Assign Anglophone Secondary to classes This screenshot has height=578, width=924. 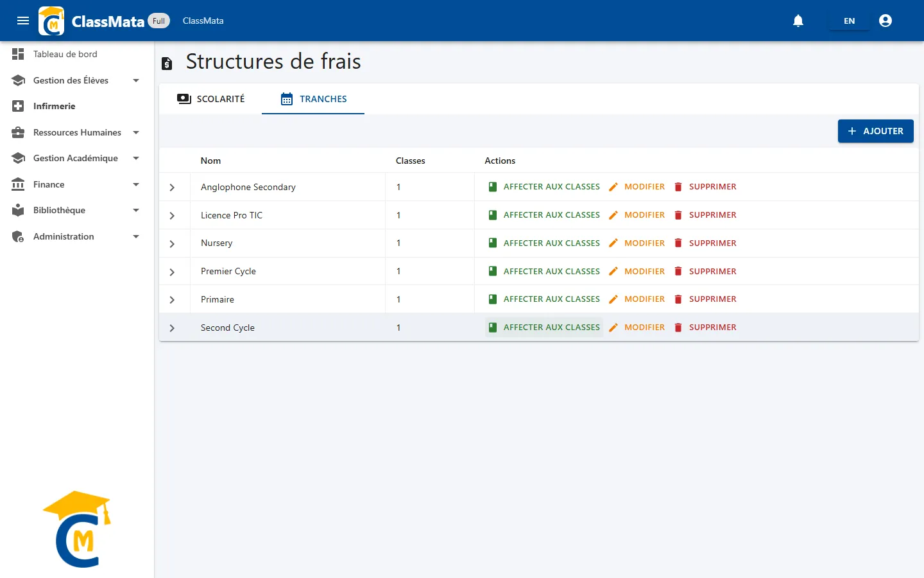[x=544, y=187]
